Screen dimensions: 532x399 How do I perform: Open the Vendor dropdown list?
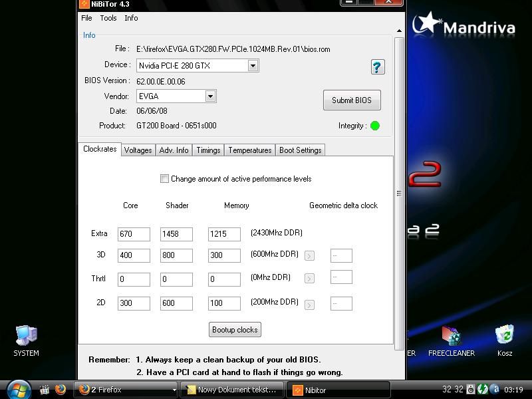[210, 96]
